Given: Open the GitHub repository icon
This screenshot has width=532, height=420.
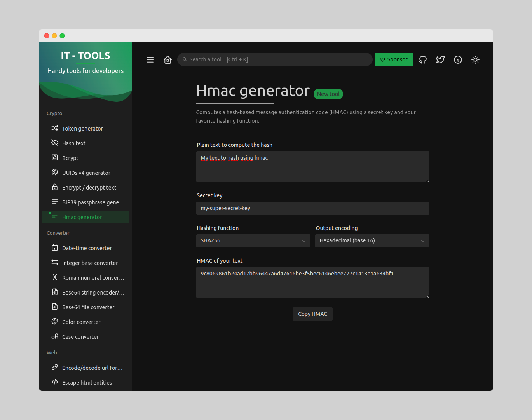Looking at the screenshot, I should click(422, 59).
